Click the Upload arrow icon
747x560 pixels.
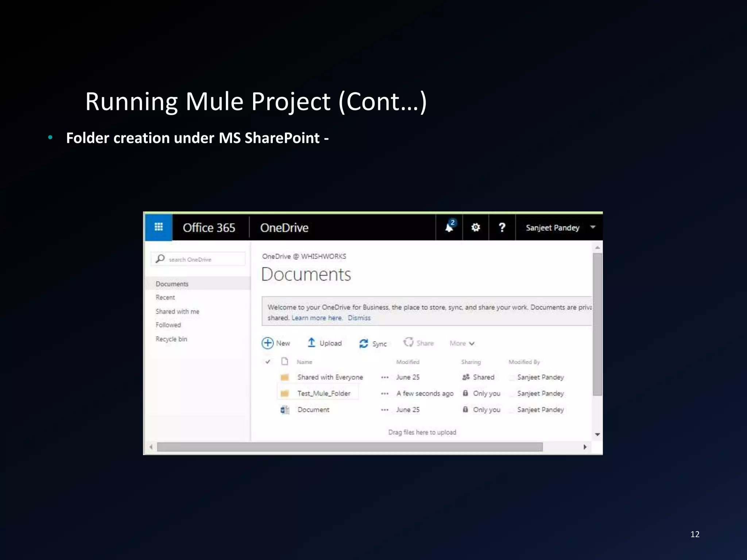tap(311, 342)
